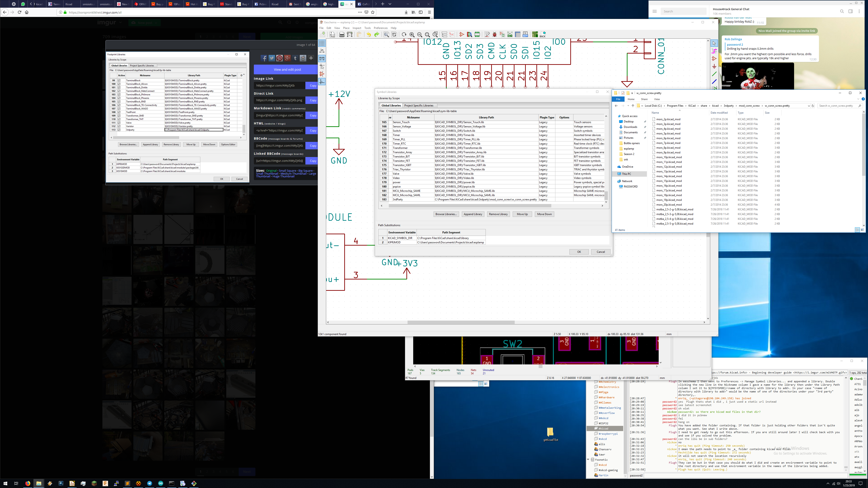Click the Plot plotter icon in Eeschema
868x488 pixels.
(350, 34)
